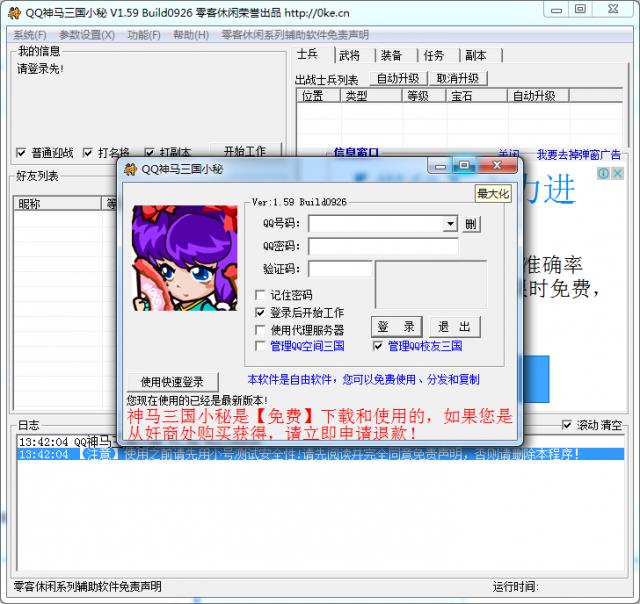Screen dimensions: 640x604
Task: Open the 帮助(H) menu
Action: tap(191, 35)
